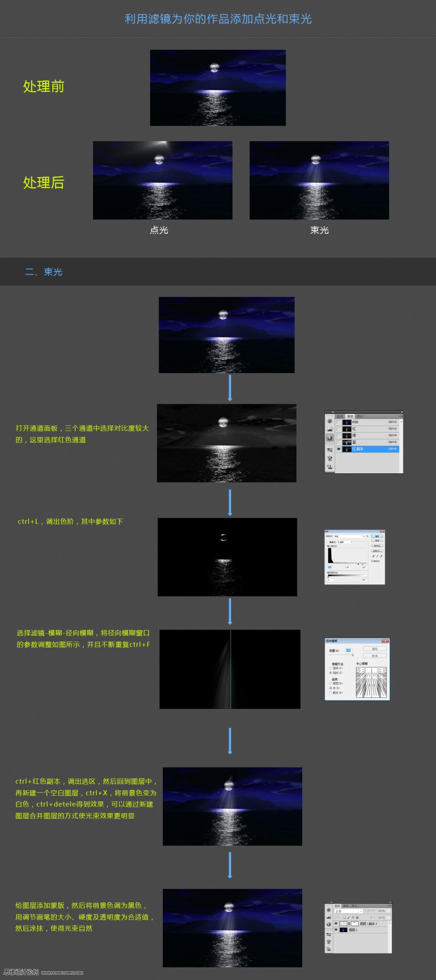Select 草图 quality in the Radial Blur dialog
Viewport: 436px width, 980px height.
[x=330, y=683]
